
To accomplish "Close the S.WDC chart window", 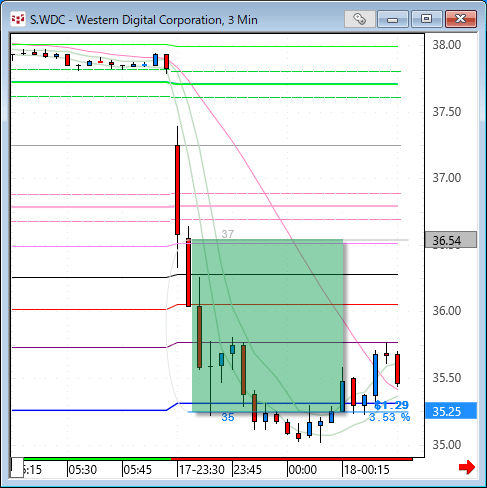I will (x=461, y=19).
